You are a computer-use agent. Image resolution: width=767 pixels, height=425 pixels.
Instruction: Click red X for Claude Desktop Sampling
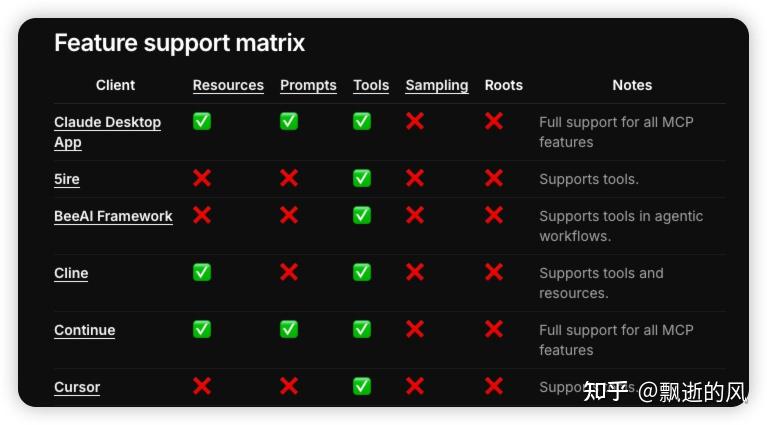point(415,121)
